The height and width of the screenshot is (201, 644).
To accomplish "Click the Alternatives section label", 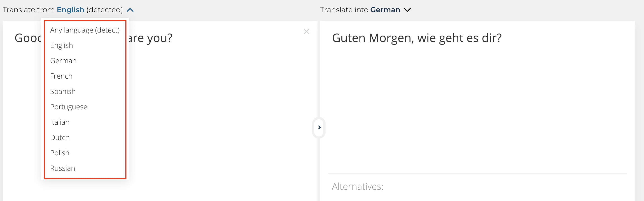I will [357, 187].
